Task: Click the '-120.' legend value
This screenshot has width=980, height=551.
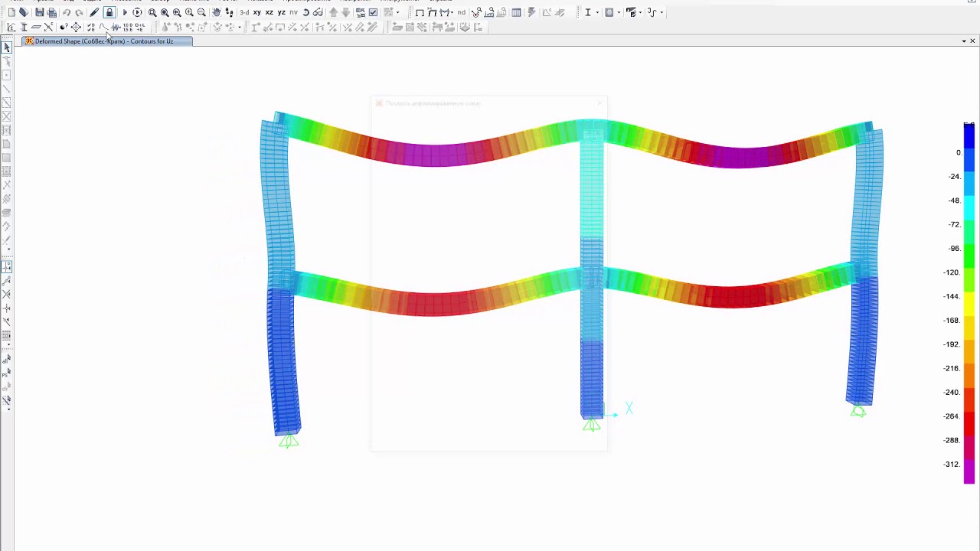Action: click(952, 272)
